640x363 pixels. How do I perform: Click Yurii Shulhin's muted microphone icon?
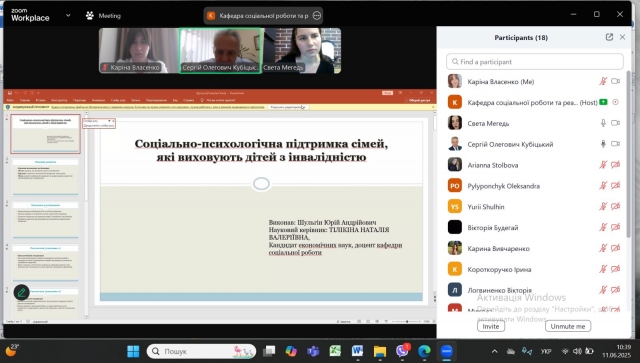(603, 206)
